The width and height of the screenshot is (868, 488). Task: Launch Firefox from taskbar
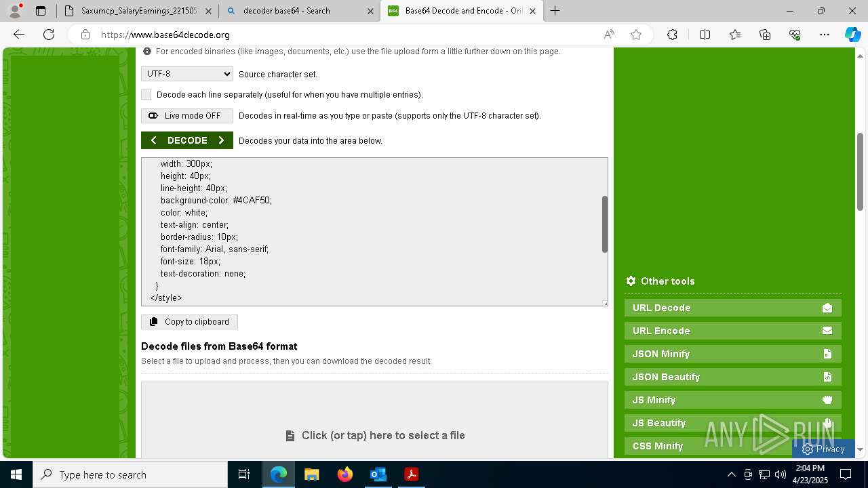pos(345,474)
